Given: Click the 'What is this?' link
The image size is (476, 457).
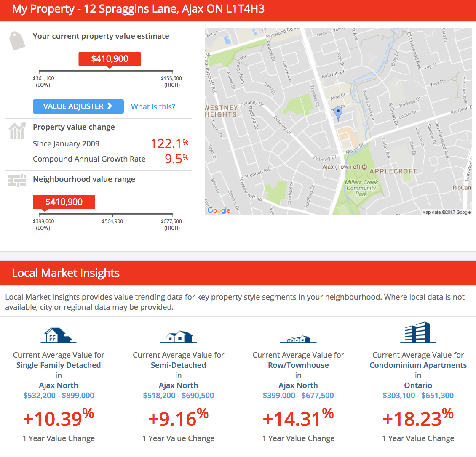Looking at the screenshot, I should [x=153, y=107].
